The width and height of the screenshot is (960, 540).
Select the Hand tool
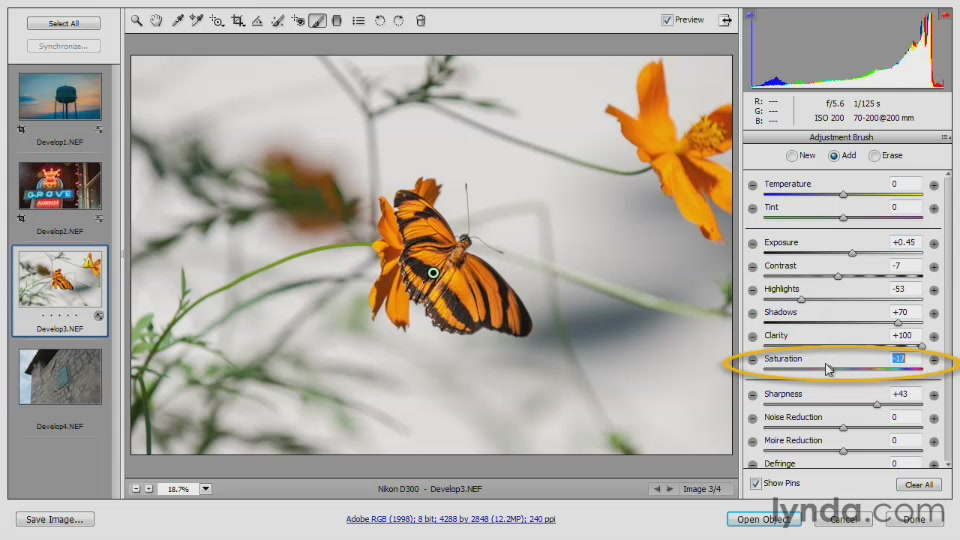[x=157, y=20]
